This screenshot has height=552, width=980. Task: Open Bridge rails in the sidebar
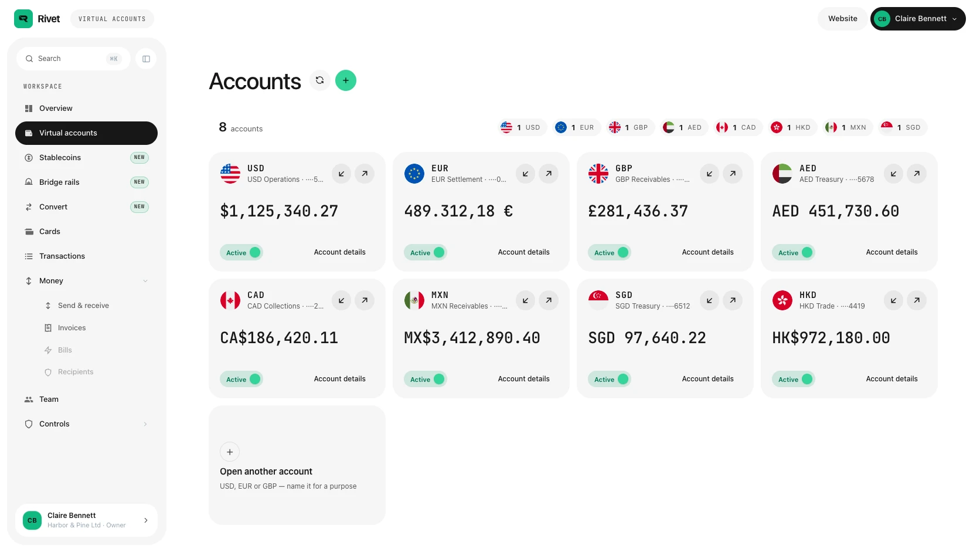coord(86,182)
